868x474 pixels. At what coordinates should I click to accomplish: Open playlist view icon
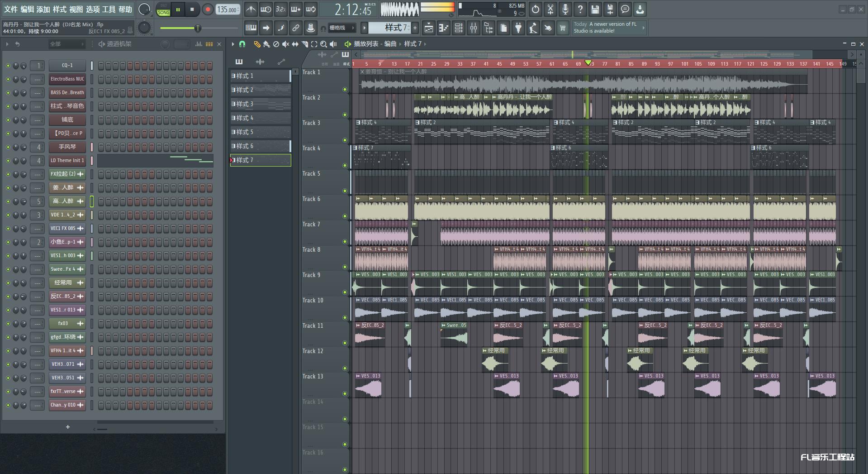(429, 28)
